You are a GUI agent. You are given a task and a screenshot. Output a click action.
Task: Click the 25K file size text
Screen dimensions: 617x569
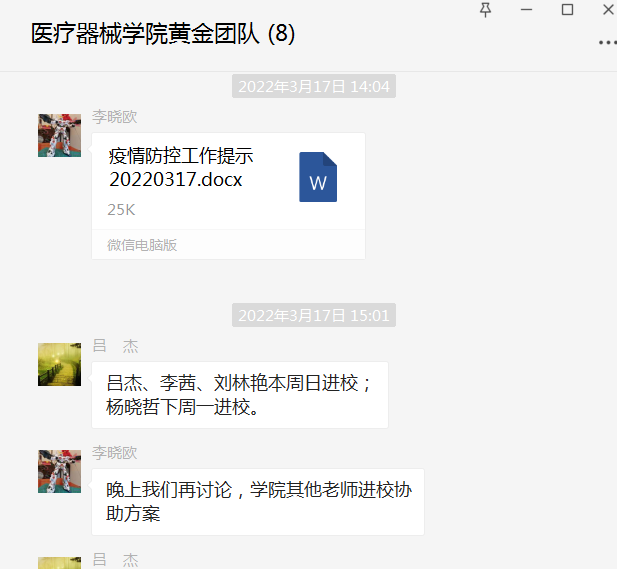pos(121,210)
